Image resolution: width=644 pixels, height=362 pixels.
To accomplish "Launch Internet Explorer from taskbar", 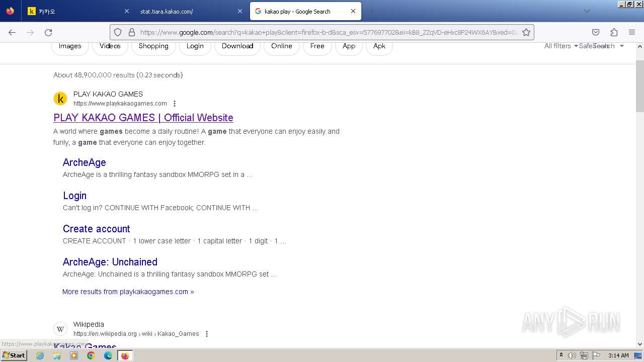I will pyautogui.click(x=40, y=355).
